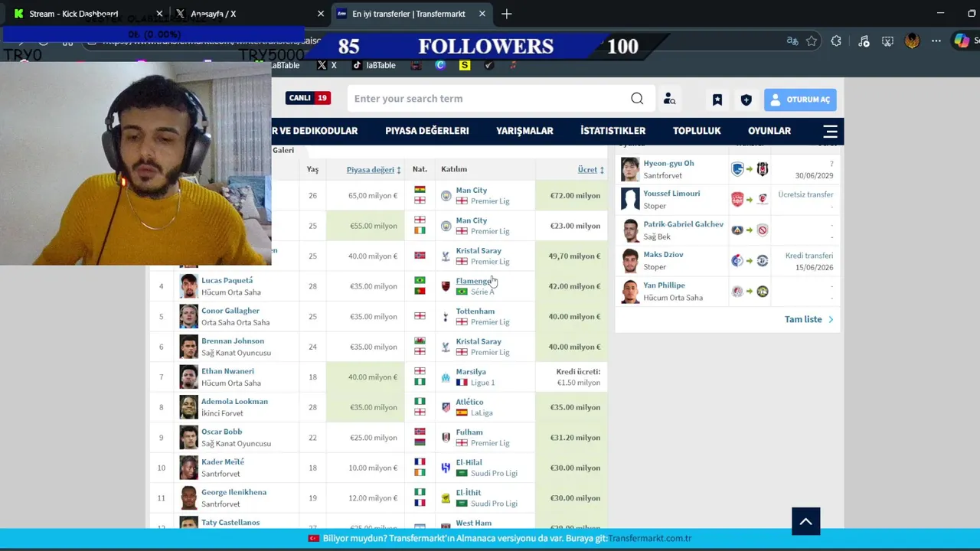Click the browser translate icon
The width and height of the screenshot is (980, 551).
click(792, 41)
